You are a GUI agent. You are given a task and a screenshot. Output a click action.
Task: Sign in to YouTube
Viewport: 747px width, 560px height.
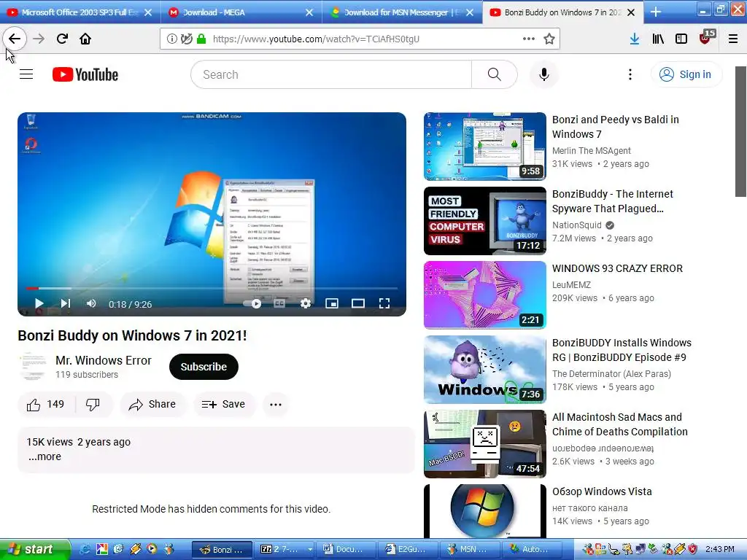[686, 74]
